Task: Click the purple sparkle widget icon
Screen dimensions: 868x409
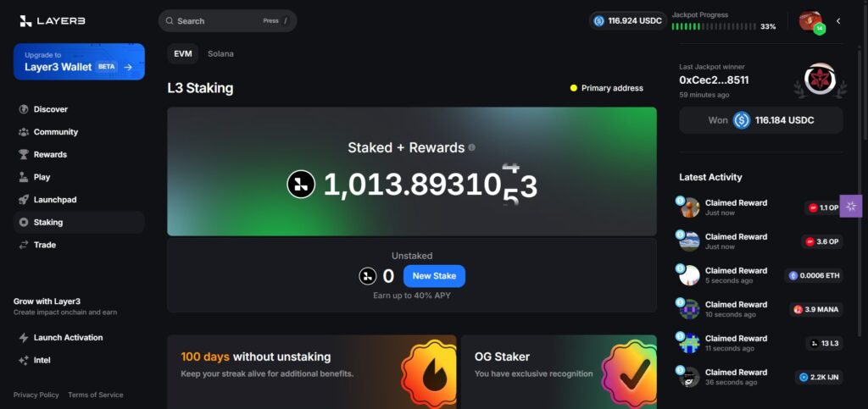Action: [x=851, y=206]
